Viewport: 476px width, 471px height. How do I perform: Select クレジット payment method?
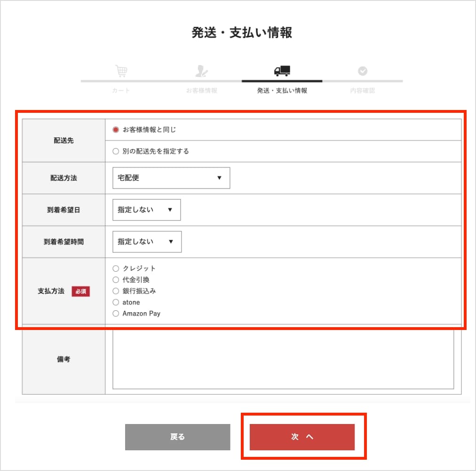coord(116,268)
